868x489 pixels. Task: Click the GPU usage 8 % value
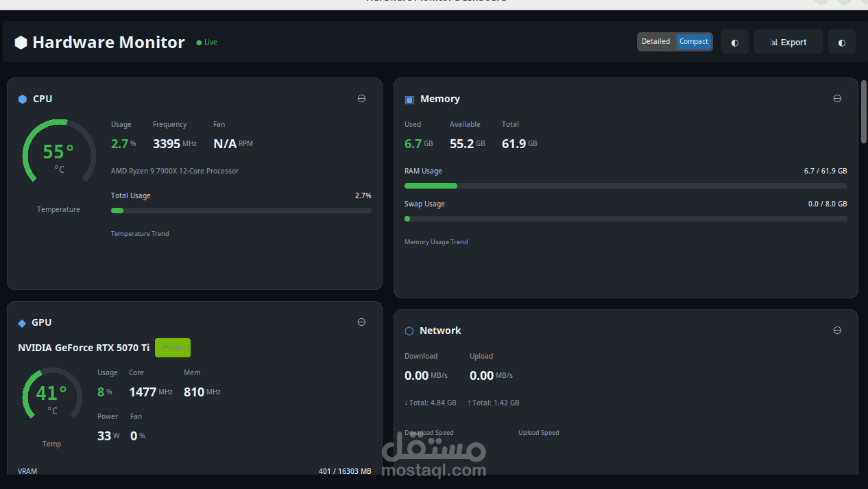(105, 392)
